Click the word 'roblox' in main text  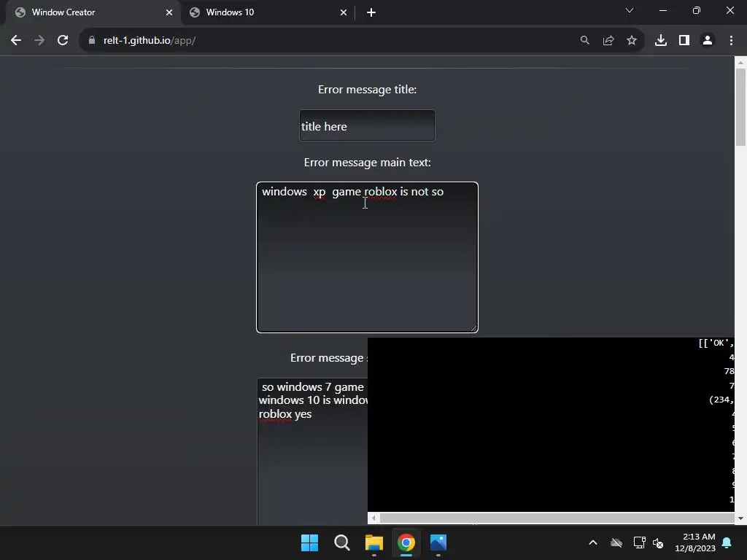[381, 192]
